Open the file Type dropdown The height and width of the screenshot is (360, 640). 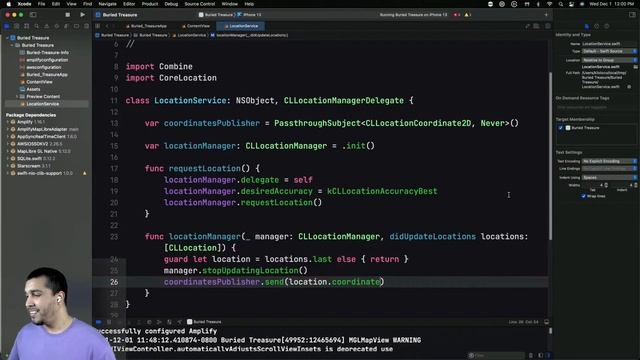609,51
